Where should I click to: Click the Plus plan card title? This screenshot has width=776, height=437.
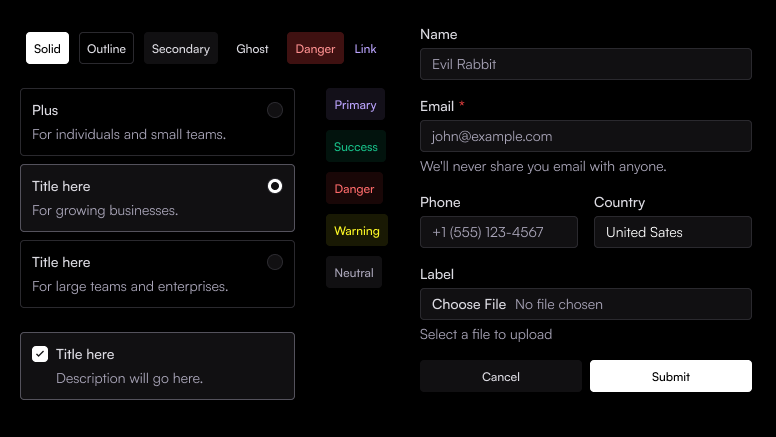click(x=45, y=110)
